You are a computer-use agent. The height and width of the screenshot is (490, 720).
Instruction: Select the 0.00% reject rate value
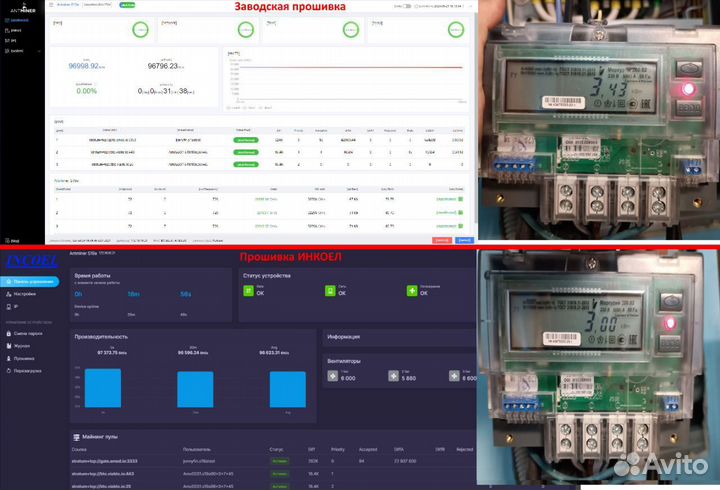pyautogui.click(x=86, y=91)
